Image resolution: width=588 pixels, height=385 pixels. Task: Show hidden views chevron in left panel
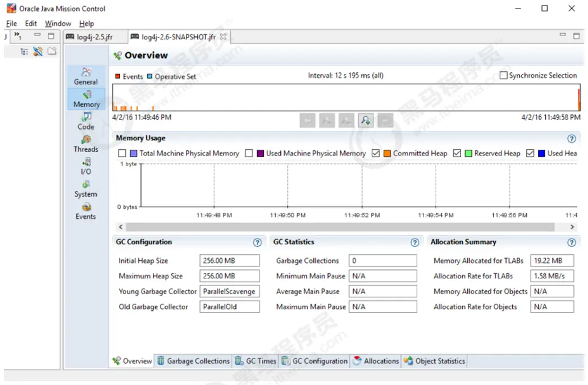[18, 36]
